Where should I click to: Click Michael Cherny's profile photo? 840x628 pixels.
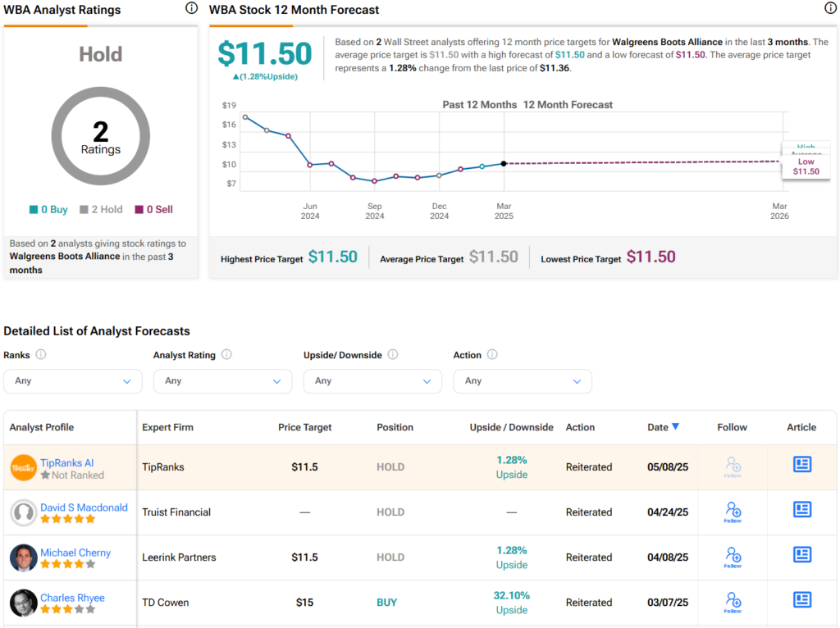click(x=24, y=557)
